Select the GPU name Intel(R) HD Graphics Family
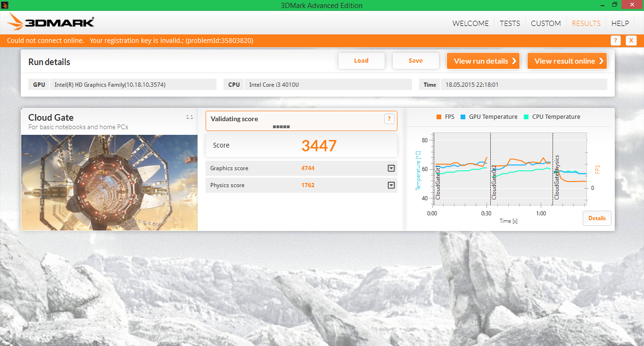Viewport: 644px width, 346px height. click(x=110, y=85)
